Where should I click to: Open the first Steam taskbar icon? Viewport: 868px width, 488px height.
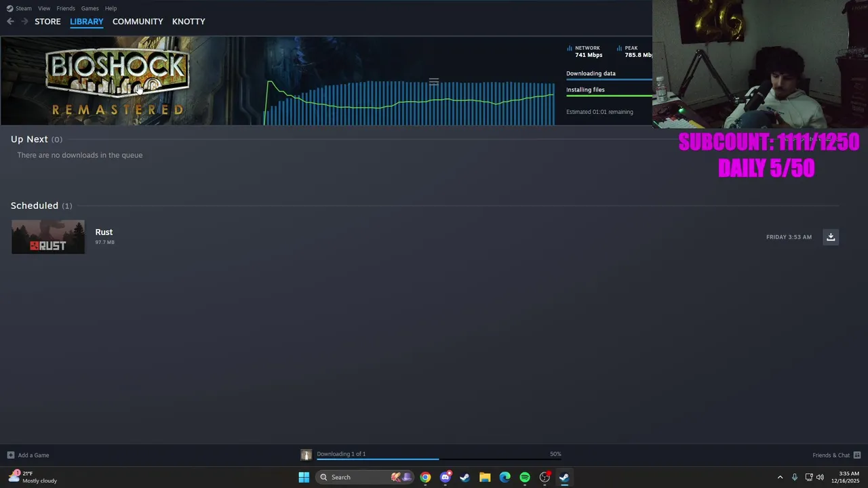pos(465,477)
